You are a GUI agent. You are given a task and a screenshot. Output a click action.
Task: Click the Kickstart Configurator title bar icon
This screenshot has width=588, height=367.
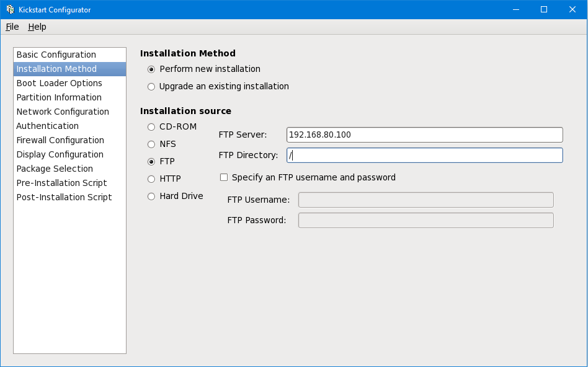[11, 9]
